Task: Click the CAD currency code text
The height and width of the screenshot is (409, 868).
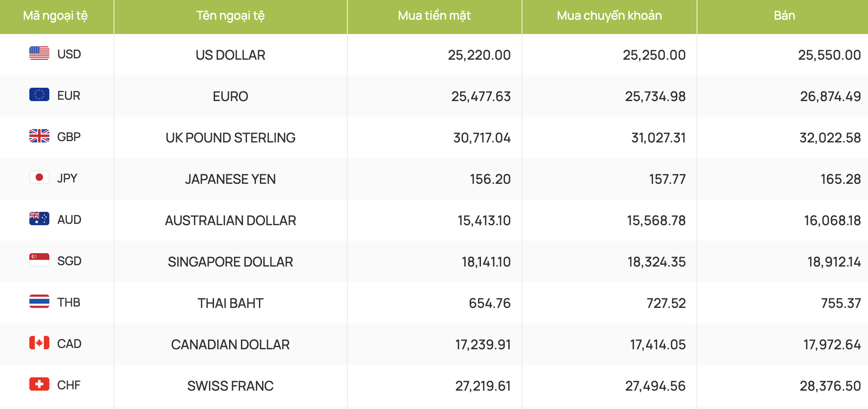Action: point(69,344)
